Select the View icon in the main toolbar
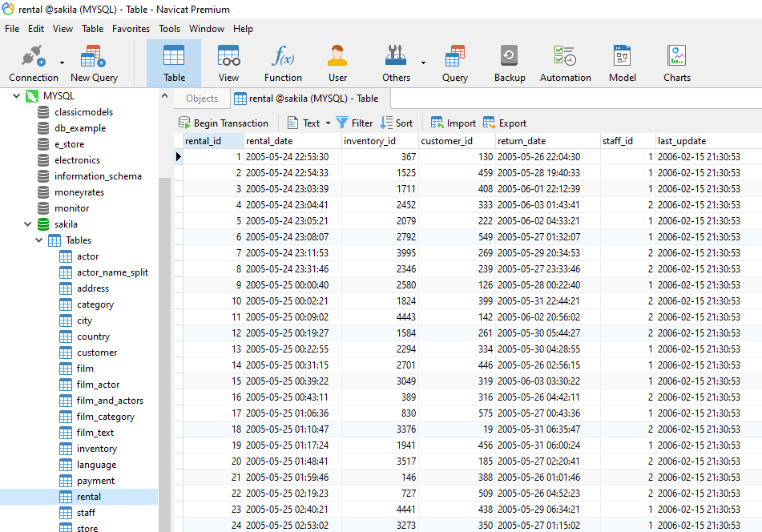The image size is (762, 532). tap(228, 62)
